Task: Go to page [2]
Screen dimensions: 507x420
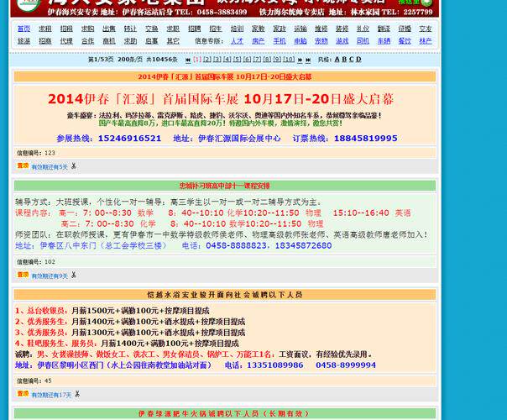Action: [207, 60]
